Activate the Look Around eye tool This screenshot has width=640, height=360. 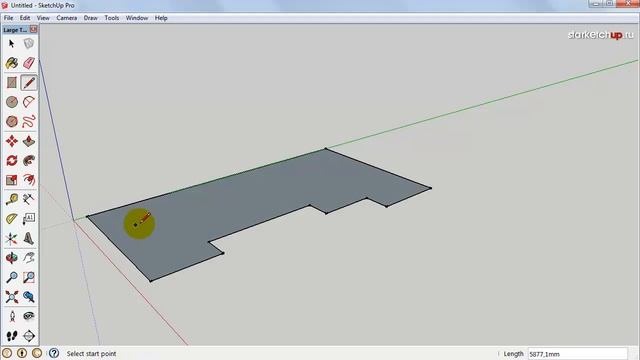point(29,316)
